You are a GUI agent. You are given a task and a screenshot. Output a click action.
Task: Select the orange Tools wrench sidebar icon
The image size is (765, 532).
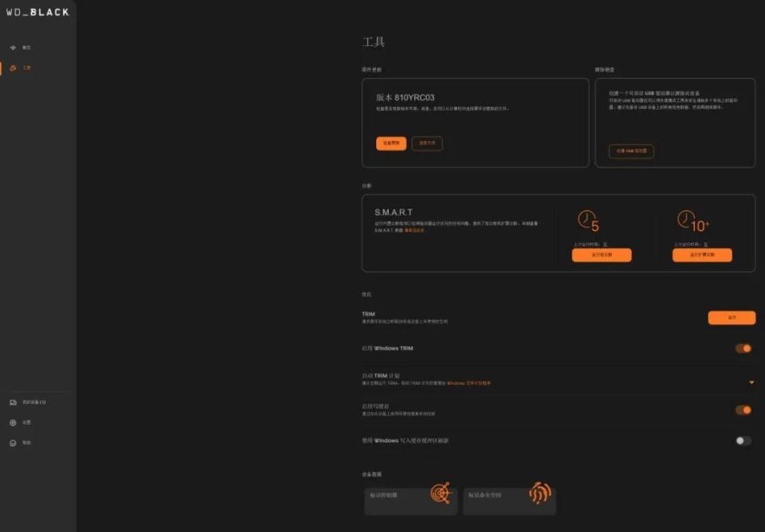click(x=14, y=68)
